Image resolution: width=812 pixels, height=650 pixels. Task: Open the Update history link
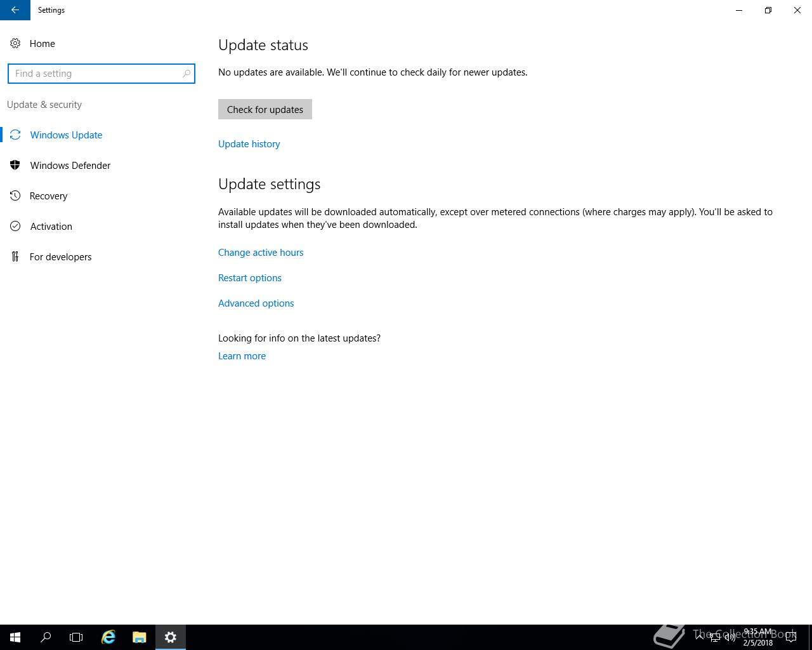249,144
